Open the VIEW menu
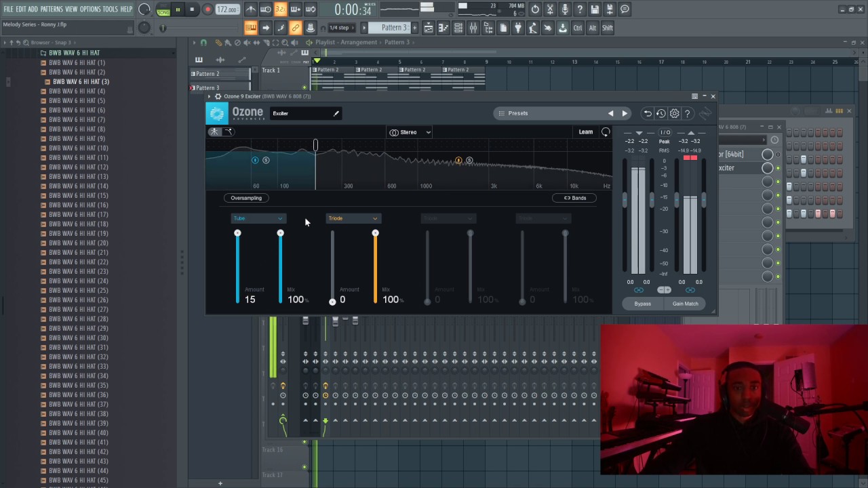The height and width of the screenshot is (488, 868). pyautogui.click(x=71, y=9)
